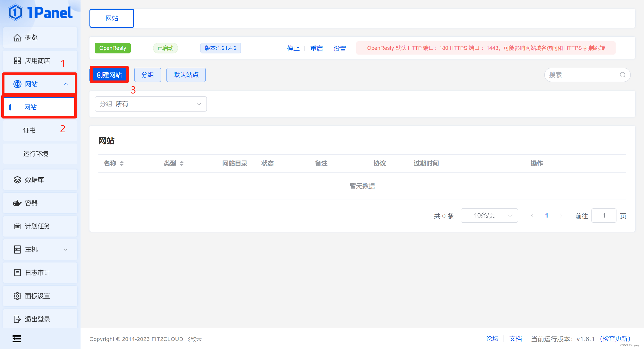Open the 容器 menu item
The image size is (644, 349).
[x=40, y=203]
